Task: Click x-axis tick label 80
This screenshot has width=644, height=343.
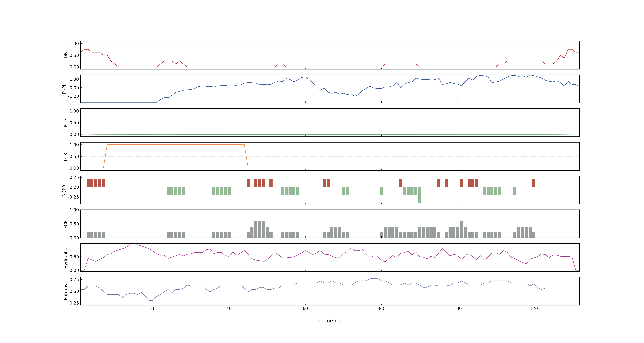Action: [381, 309]
